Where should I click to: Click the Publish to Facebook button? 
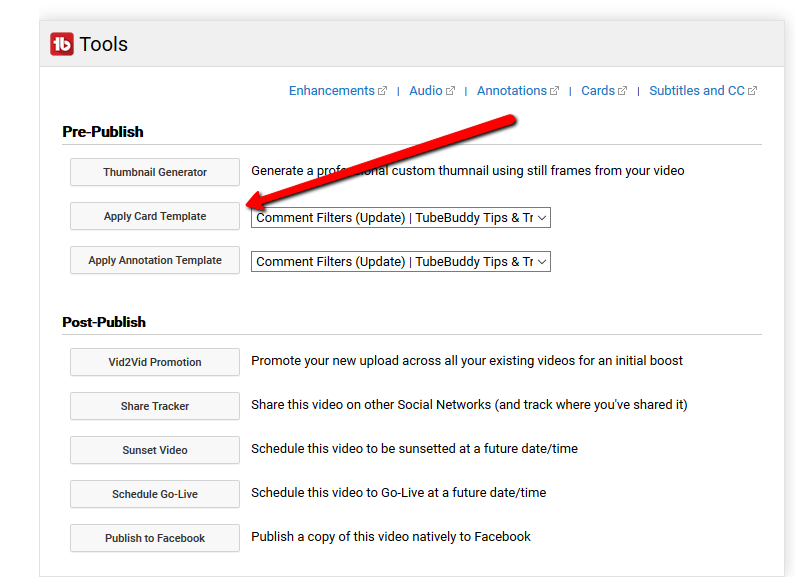coord(155,538)
